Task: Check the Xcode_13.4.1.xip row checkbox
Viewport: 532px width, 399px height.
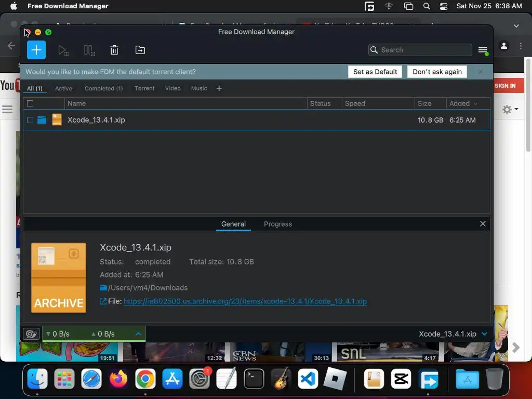Action: click(30, 120)
